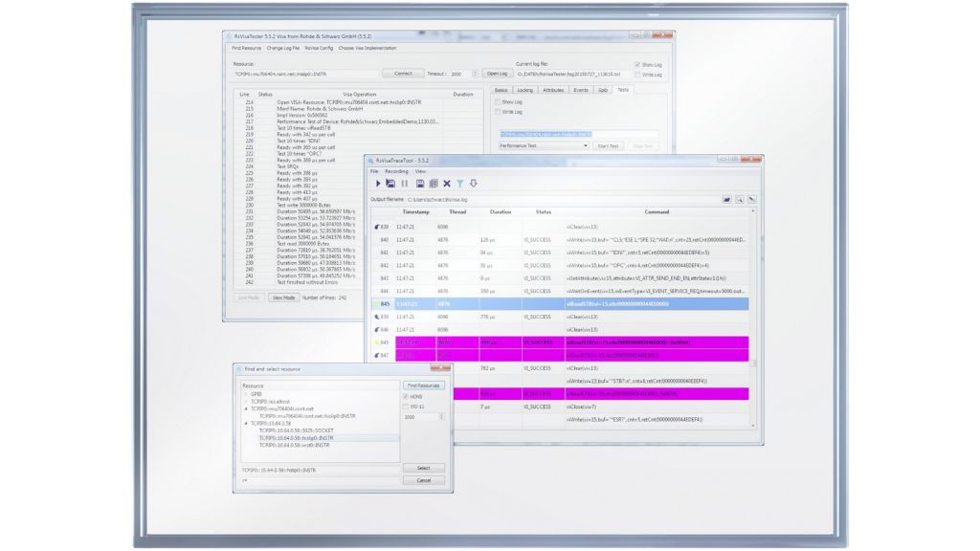This screenshot has height=551, width=980.
Task: Click the Find Resources button
Action: (x=422, y=386)
